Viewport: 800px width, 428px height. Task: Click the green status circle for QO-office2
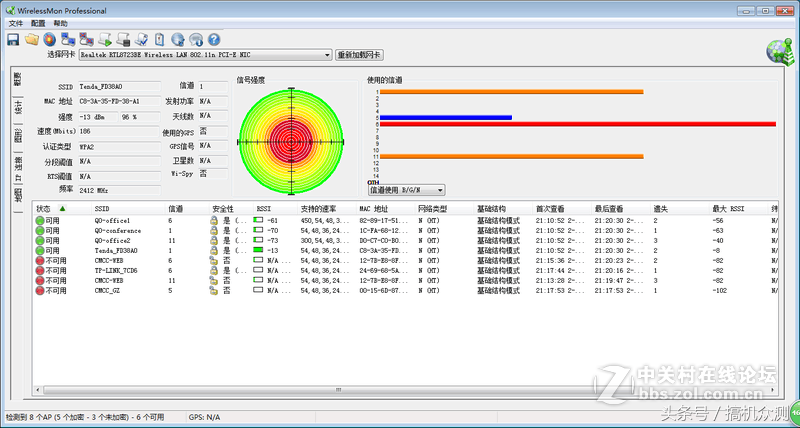pyautogui.click(x=40, y=240)
